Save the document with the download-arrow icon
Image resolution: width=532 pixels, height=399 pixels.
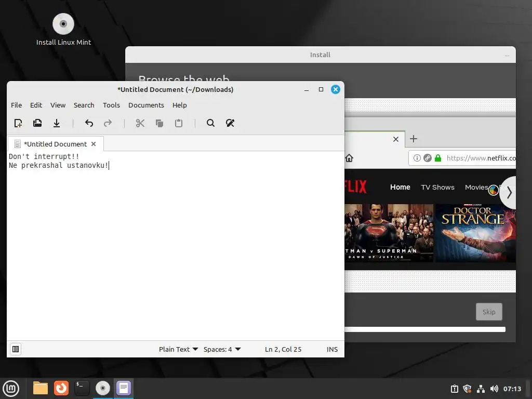coord(57,123)
